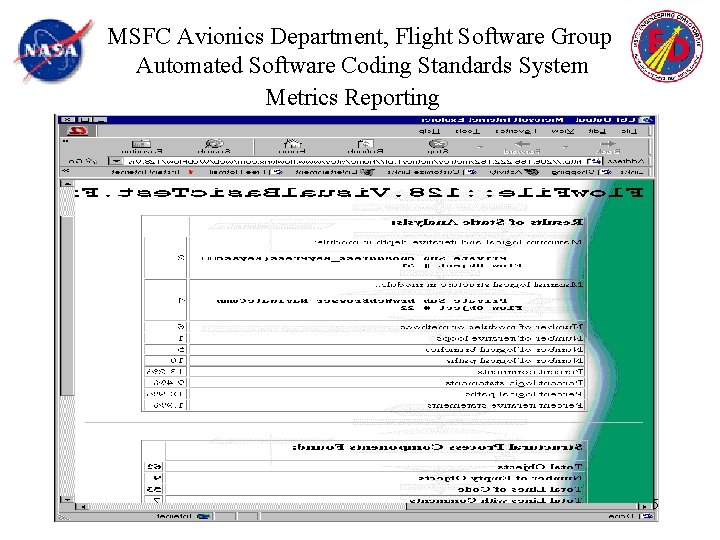The image size is (720, 540).
Task: Click the 'Number of Empty Objects' row label
Action: (x=500, y=478)
